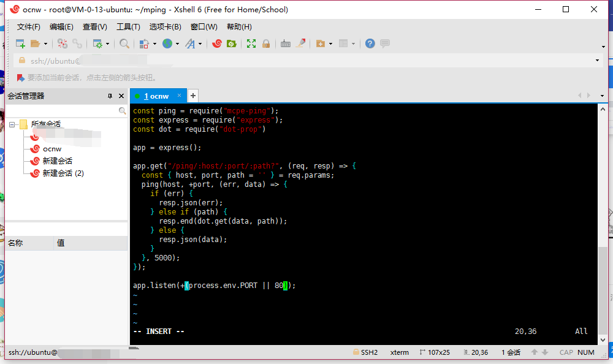Image resolution: width=613 pixels, height=364 pixels.
Task: Click the magnifier find icon in toolbar
Action: coord(124,44)
